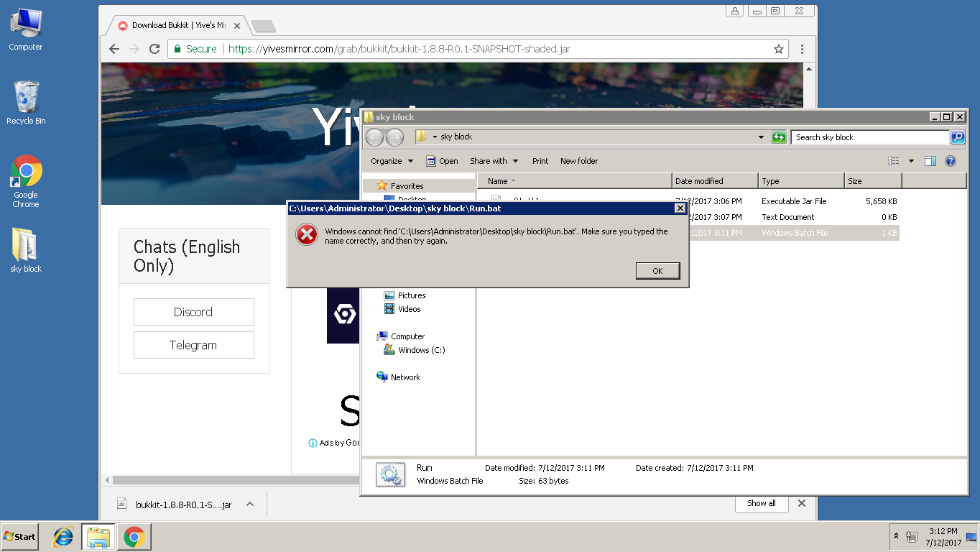Open the Start menu

(x=19, y=537)
